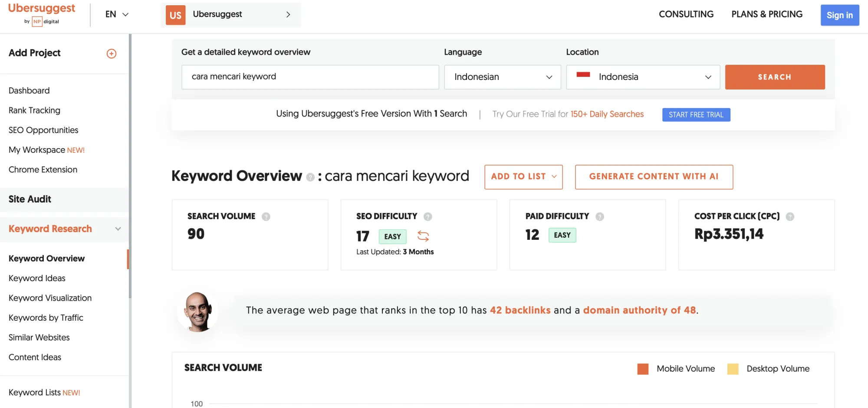The image size is (868, 408).
Task: Click the START FREE TRIAL button
Action: 696,114
